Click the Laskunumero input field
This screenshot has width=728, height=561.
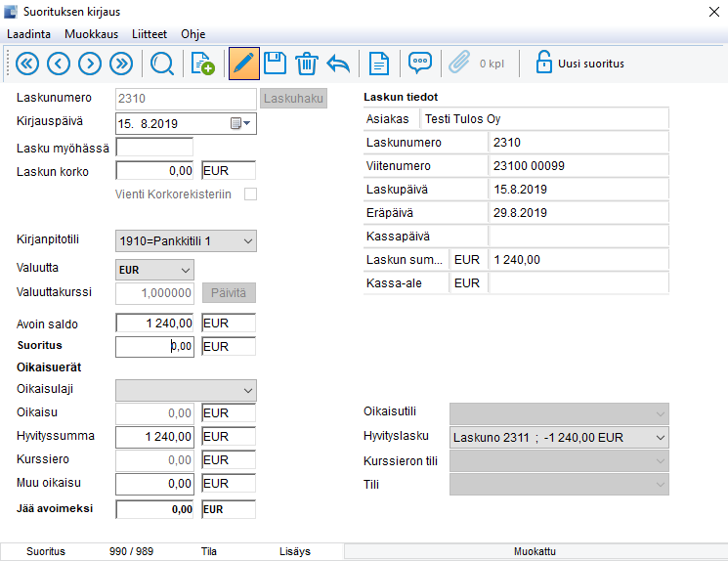(186, 99)
